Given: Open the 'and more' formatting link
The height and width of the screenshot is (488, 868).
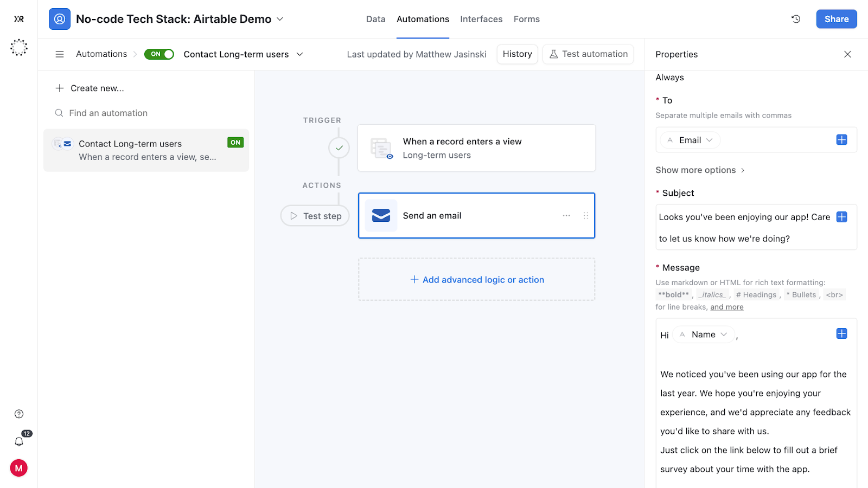Looking at the screenshot, I should (x=727, y=307).
